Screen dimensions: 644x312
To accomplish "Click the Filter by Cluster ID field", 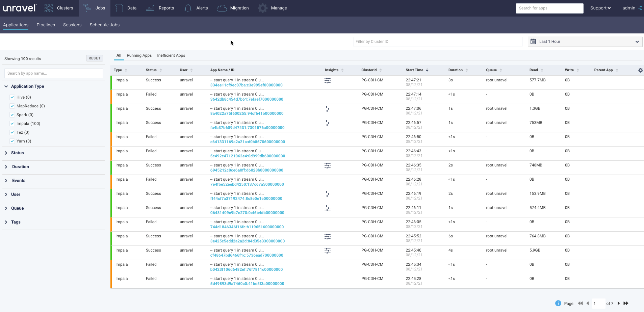I will pyautogui.click(x=438, y=42).
